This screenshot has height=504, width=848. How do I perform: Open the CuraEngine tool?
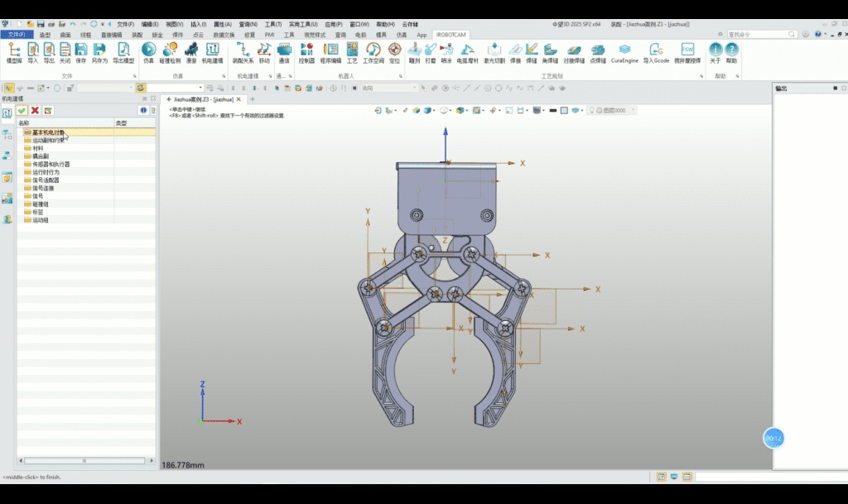click(624, 53)
